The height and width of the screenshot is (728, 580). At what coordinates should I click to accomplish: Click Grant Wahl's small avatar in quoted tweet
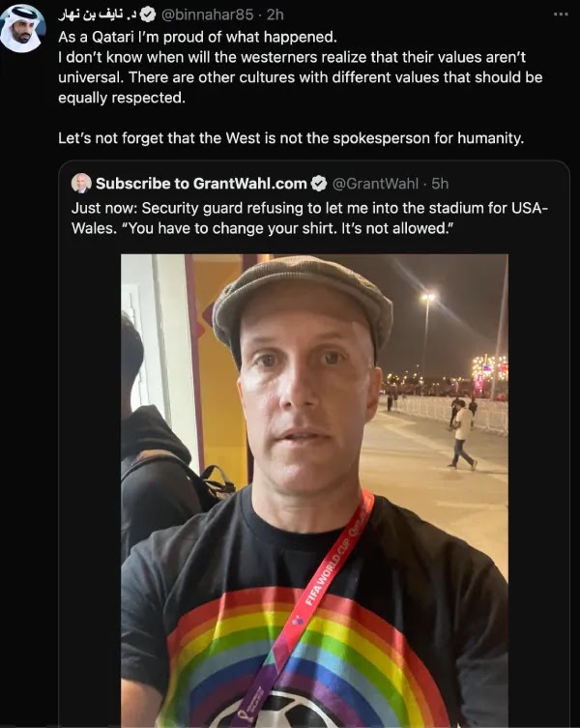tap(81, 184)
